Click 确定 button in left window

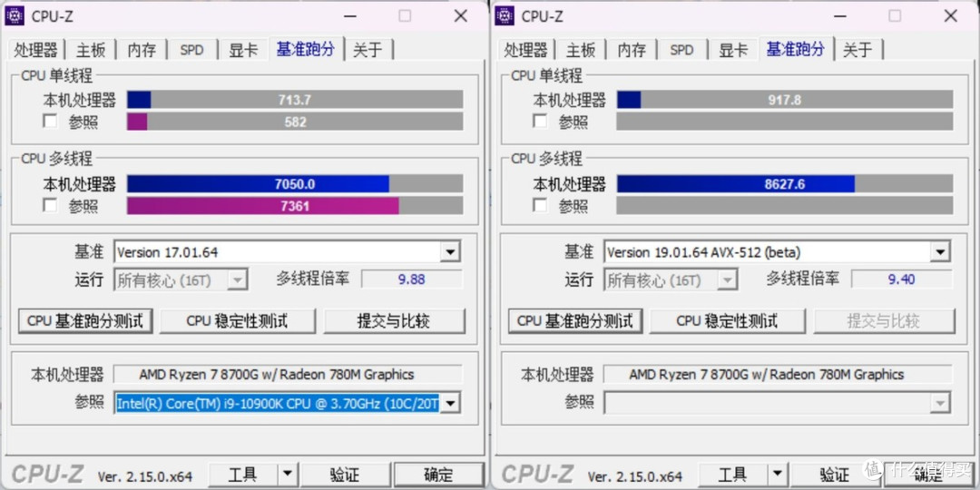pyautogui.click(x=439, y=475)
